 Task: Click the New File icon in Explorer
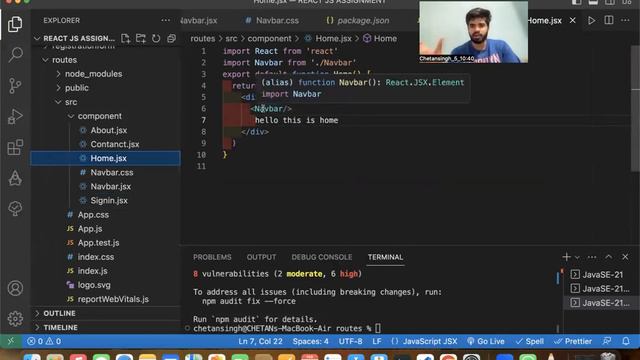point(126,38)
